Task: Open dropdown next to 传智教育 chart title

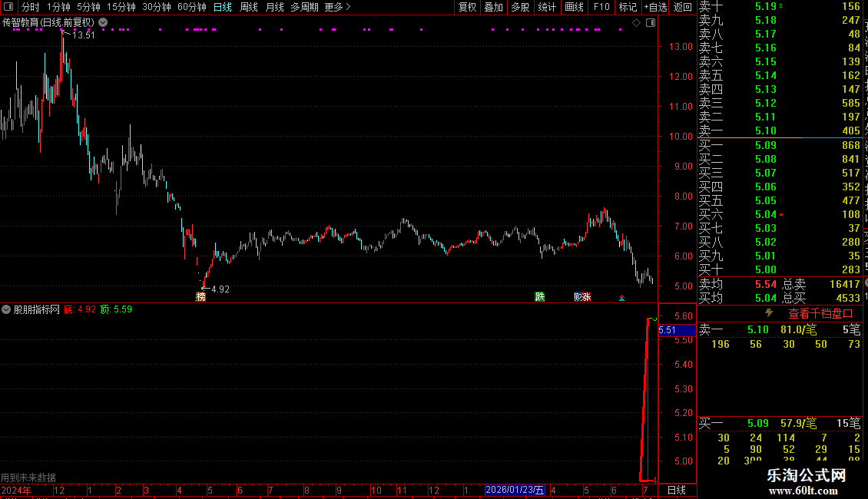Action: [x=103, y=23]
